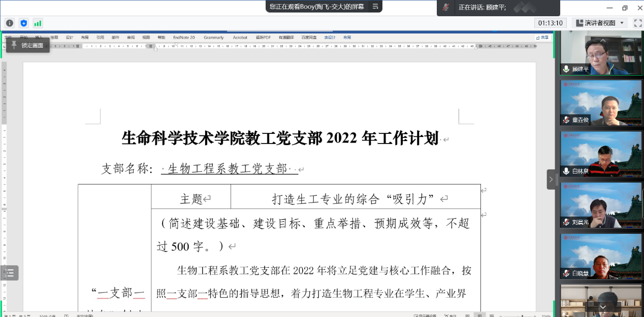This screenshot has height=317, width=644.
Task: Click the meeting info icon
Action: click(x=9, y=23)
